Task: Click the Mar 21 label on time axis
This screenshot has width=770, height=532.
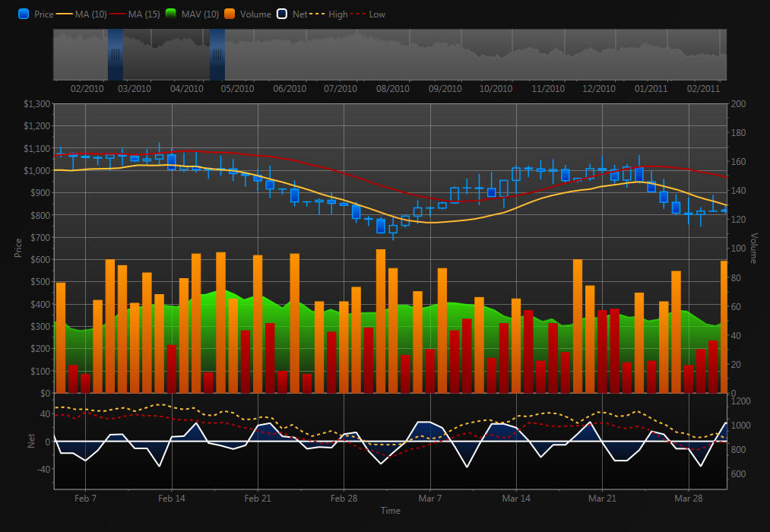Action: click(x=602, y=499)
